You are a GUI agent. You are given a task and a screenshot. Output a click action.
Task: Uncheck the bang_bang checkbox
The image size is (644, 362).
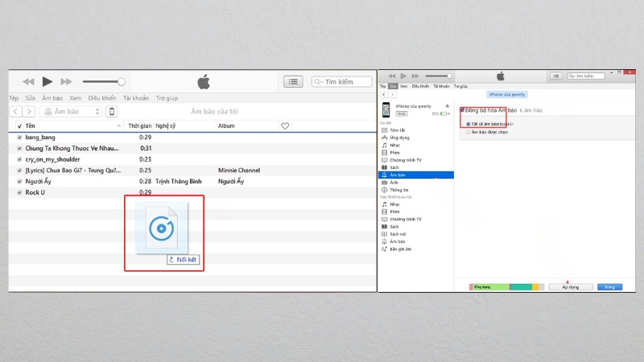tap(19, 138)
